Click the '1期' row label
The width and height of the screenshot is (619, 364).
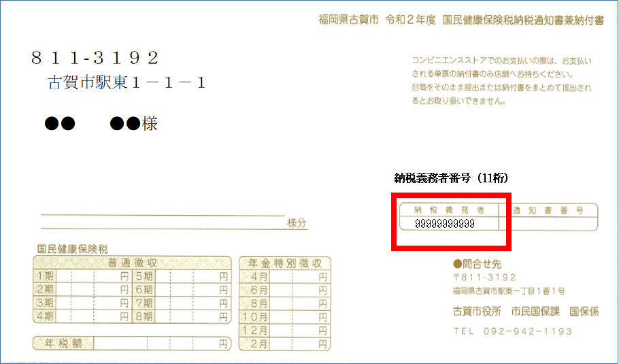pos(46,276)
